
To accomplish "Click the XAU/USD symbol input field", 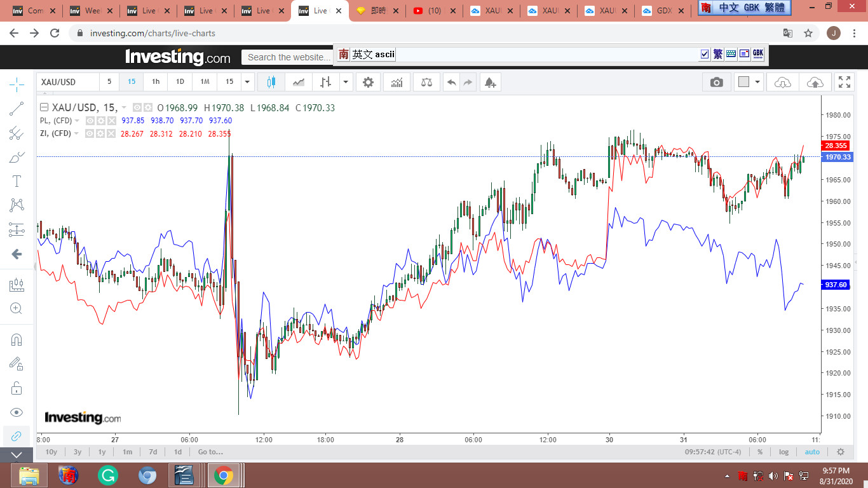I will point(67,82).
